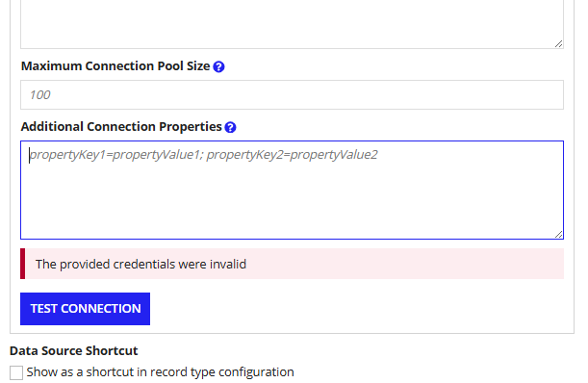The image size is (588, 383).
Task: Open help for Maximum Connection Pool Size
Action: coord(218,66)
